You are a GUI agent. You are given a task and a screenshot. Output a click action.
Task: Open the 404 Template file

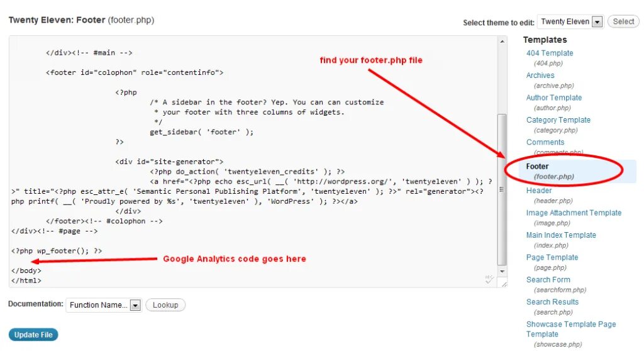pyautogui.click(x=550, y=53)
